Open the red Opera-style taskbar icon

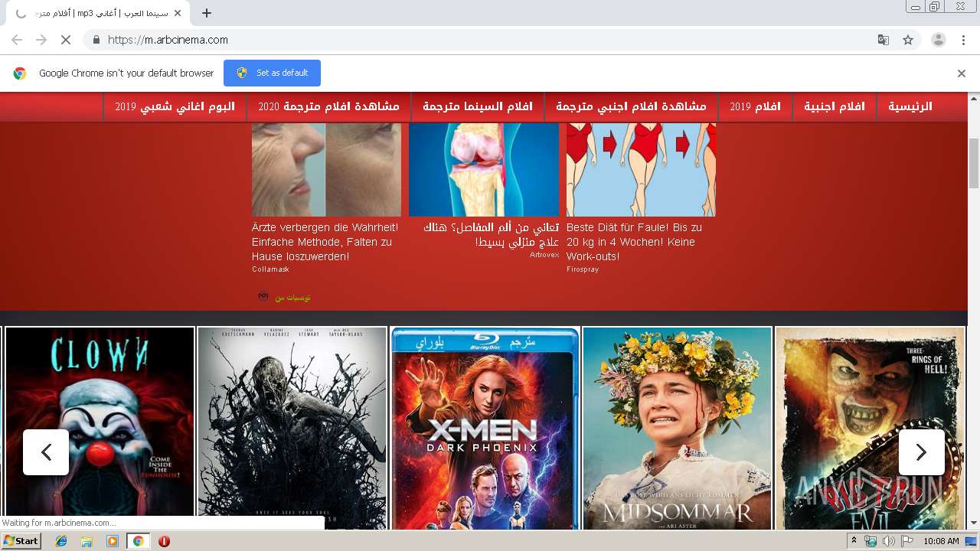[x=164, y=541]
